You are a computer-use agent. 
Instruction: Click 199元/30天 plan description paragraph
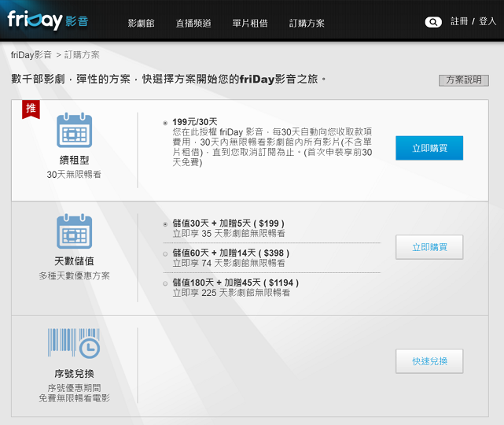[272, 147]
